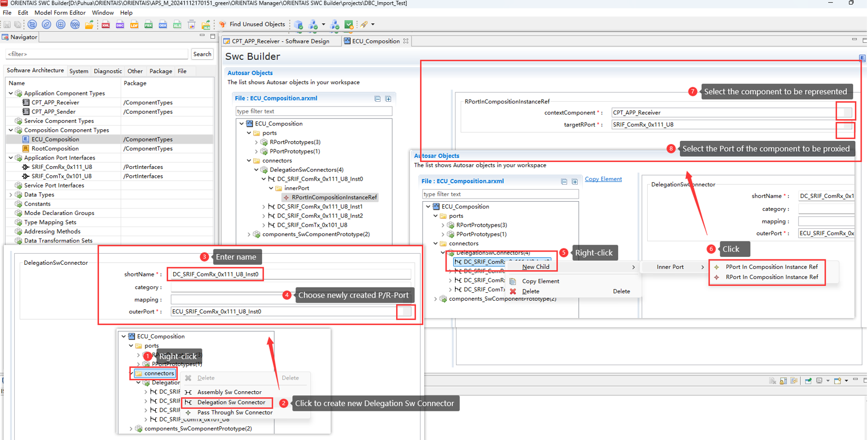Expand DC_SRIF_ComRx_0x111_U8_Inst1 connector node

264,206
